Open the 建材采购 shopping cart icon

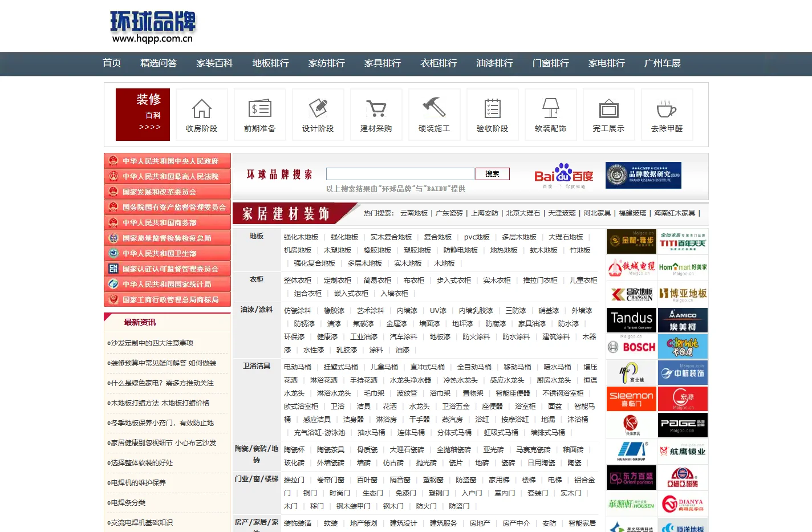pyautogui.click(x=376, y=114)
